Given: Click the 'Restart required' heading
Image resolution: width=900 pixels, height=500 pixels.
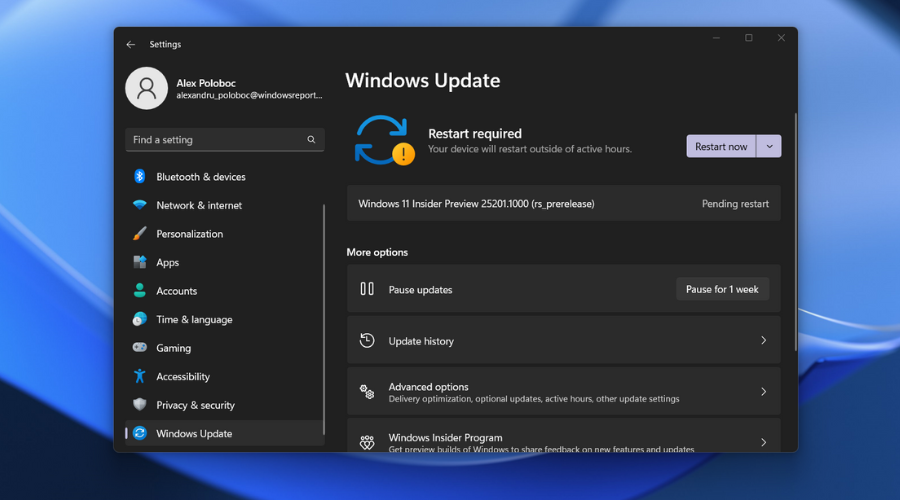Looking at the screenshot, I should (475, 134).
